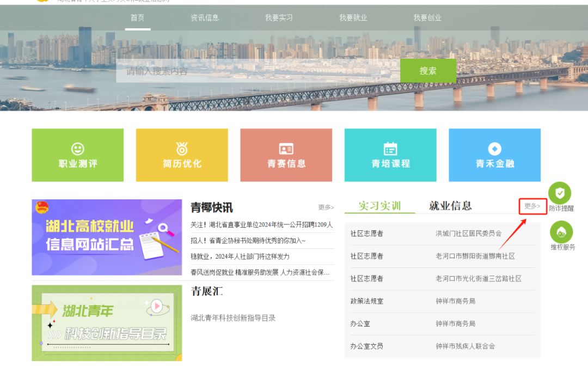Screen dimensions: 588x373
Task: Click the 青椰快讯 heading
Action: click(211, 207)
